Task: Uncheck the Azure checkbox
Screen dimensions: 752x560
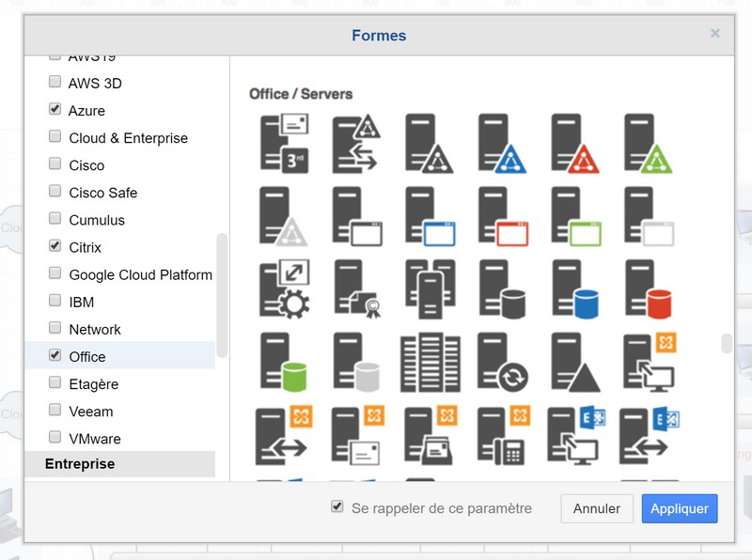Action: tap(55, 110)
